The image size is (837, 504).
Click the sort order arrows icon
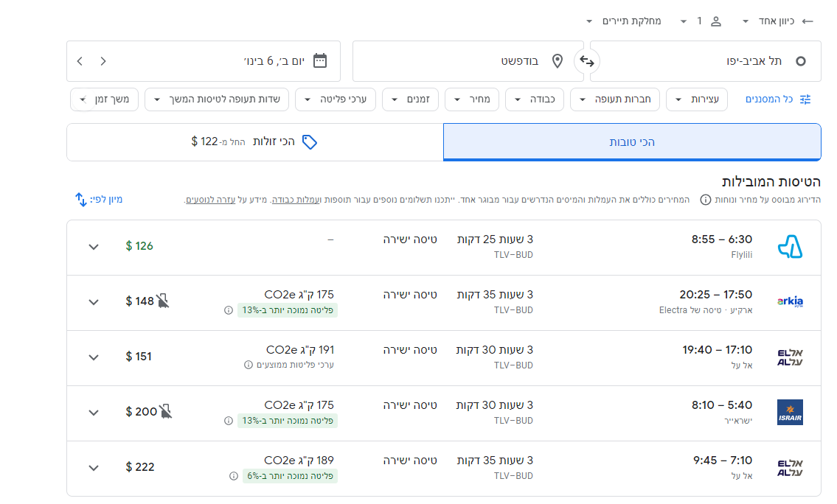(x=81, y=199)
